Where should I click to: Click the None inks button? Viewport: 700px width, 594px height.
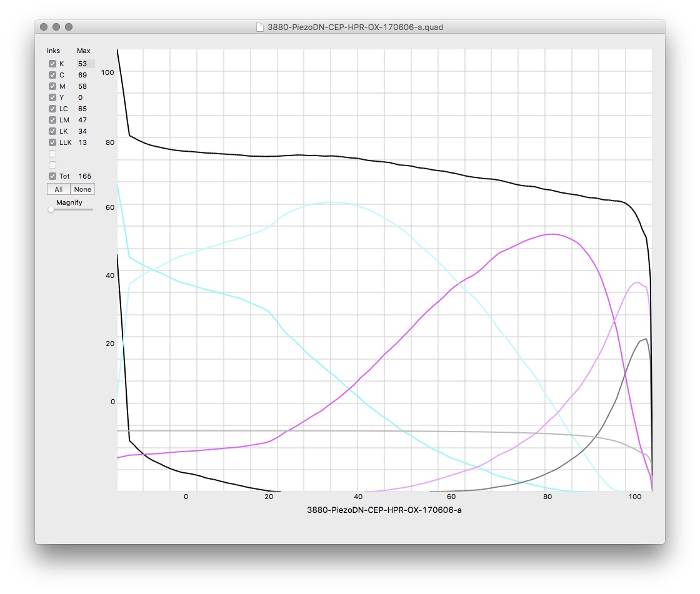(82, 189)
